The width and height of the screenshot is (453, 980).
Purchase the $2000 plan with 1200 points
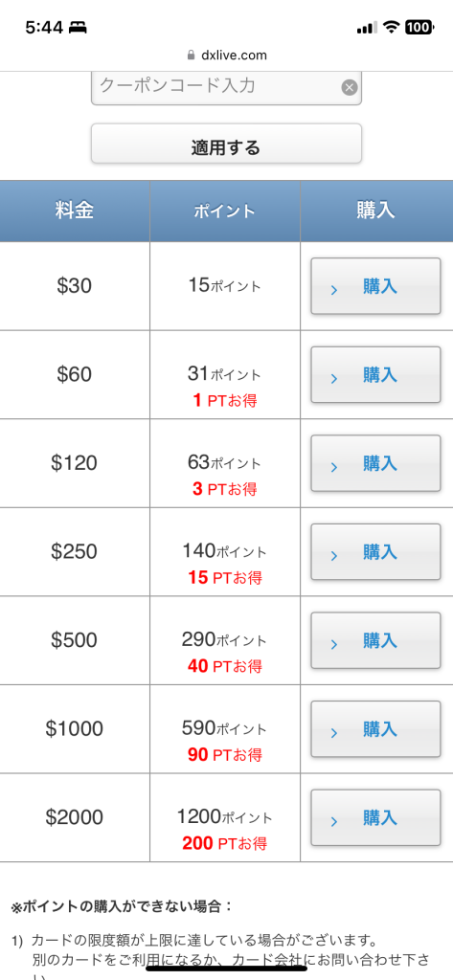(376, 817)
